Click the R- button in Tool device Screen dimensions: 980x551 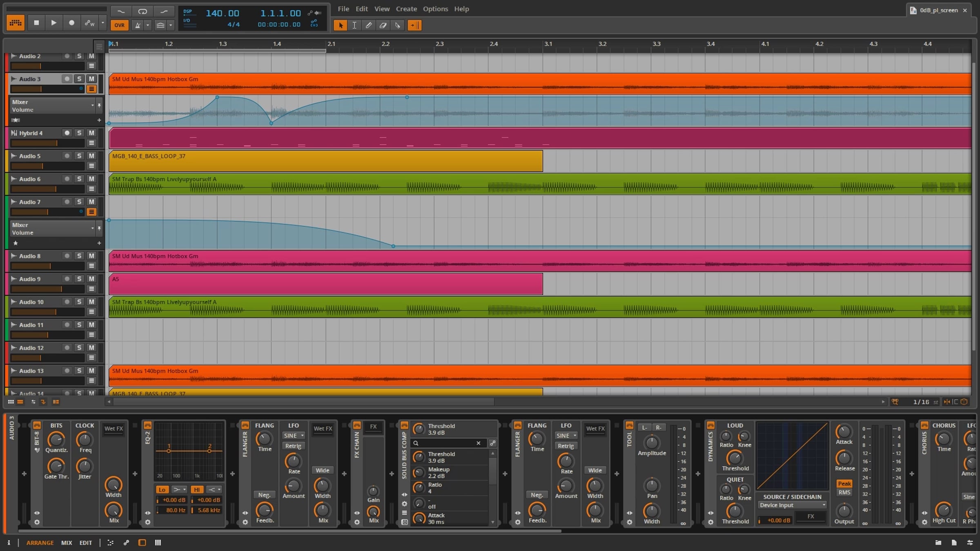658,427
